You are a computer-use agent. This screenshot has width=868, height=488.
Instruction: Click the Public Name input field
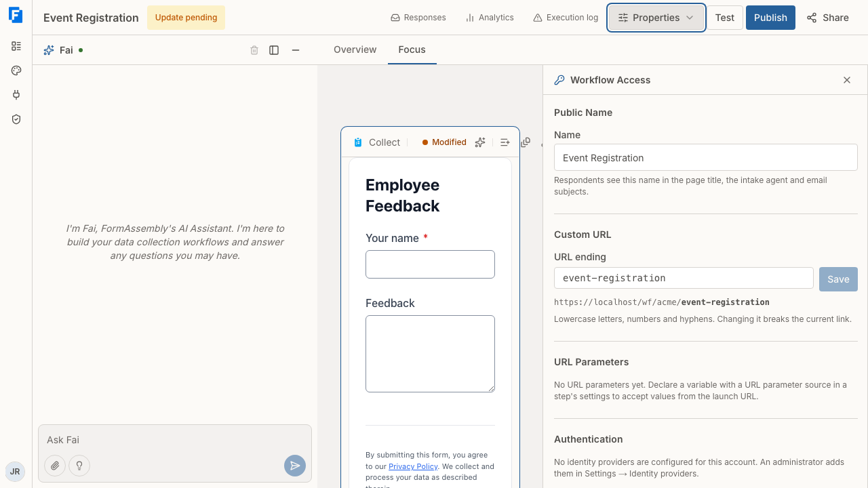tap(706, 158)
